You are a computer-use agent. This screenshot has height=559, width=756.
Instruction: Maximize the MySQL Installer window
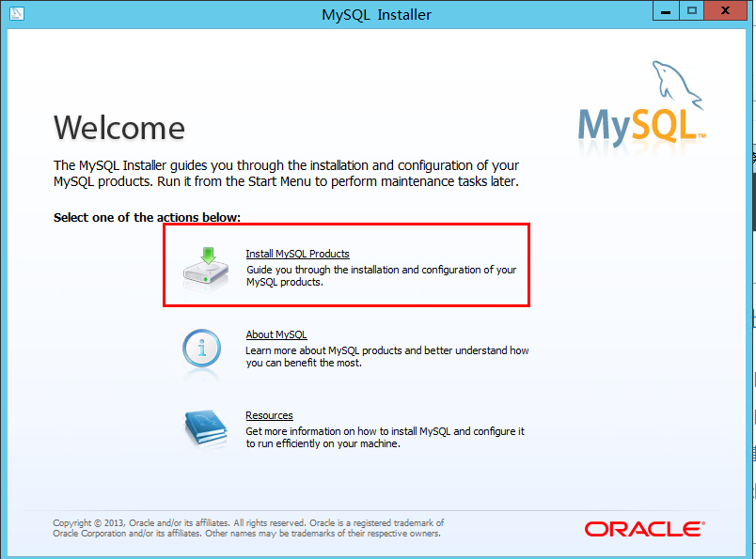692,10
